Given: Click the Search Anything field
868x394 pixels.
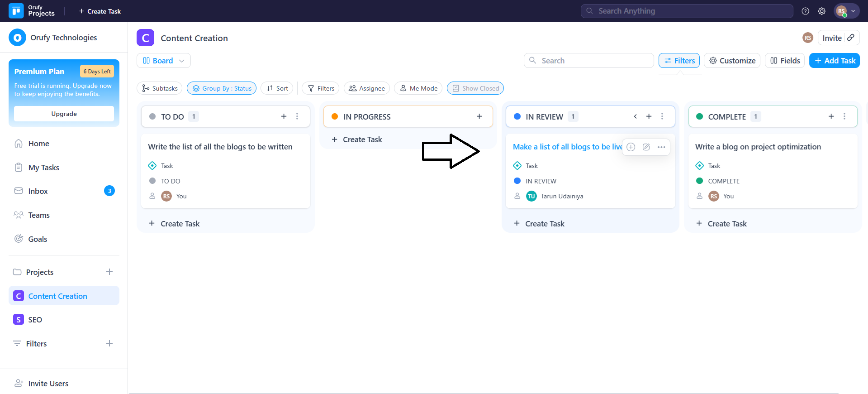Looking at the screenshot, I should (x=687, y=11).
